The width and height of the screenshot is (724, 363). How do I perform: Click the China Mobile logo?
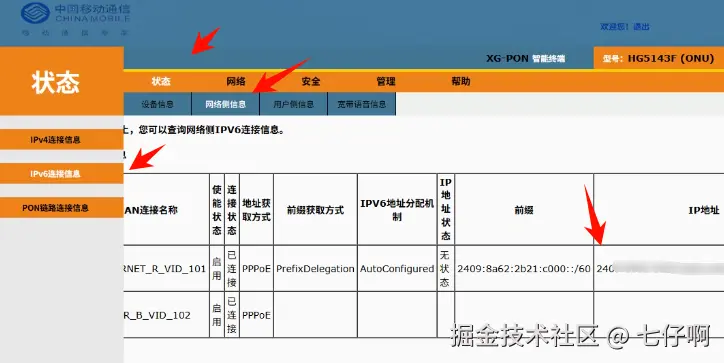[76, 18]
